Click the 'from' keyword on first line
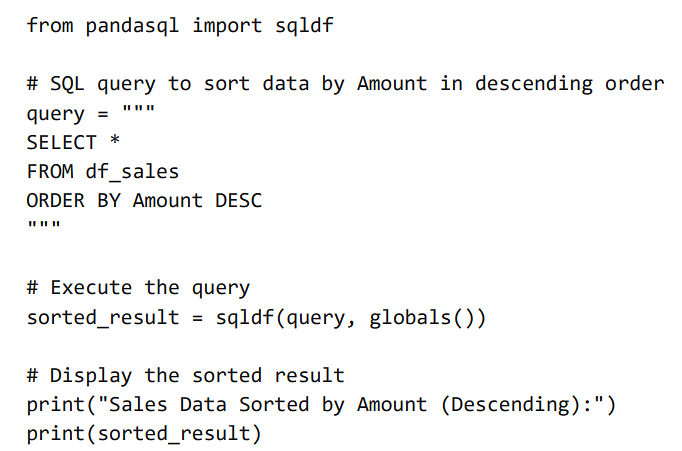The width and height of the screenshot is (682, 451). [50, 25]
